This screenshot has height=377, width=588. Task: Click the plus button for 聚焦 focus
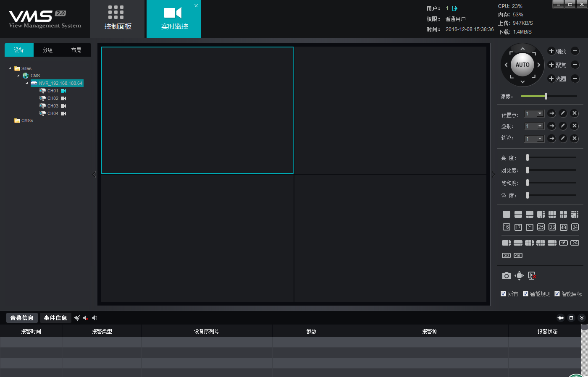[x=551, y=65]
